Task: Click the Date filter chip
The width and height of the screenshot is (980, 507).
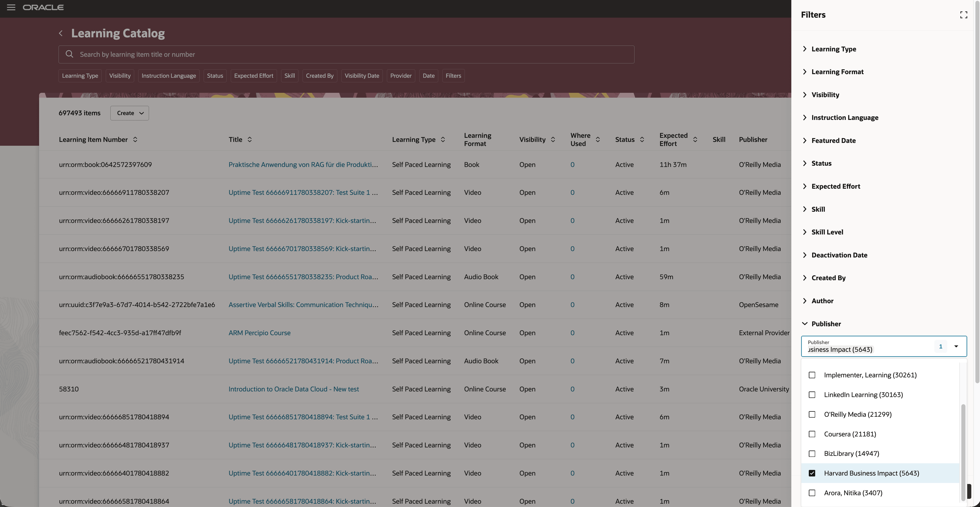Action: point(428,76)
